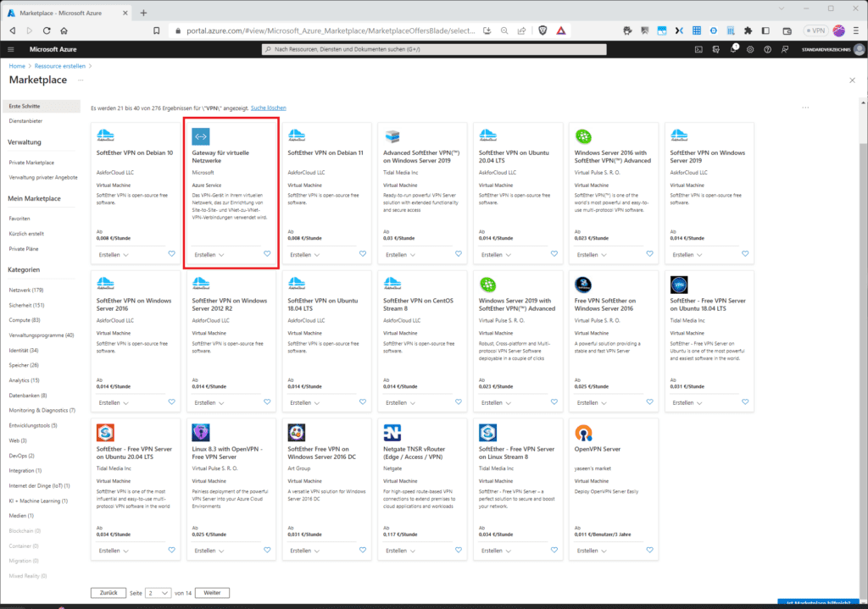
Task: Click the Suche löschen link
Action: tap(269, 108)
